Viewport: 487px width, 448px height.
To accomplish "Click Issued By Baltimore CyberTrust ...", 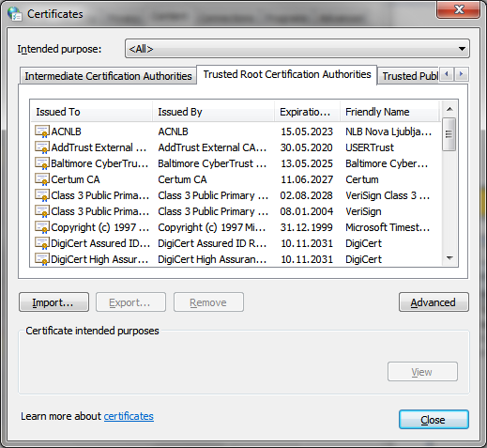I will (x=212, y=163).
